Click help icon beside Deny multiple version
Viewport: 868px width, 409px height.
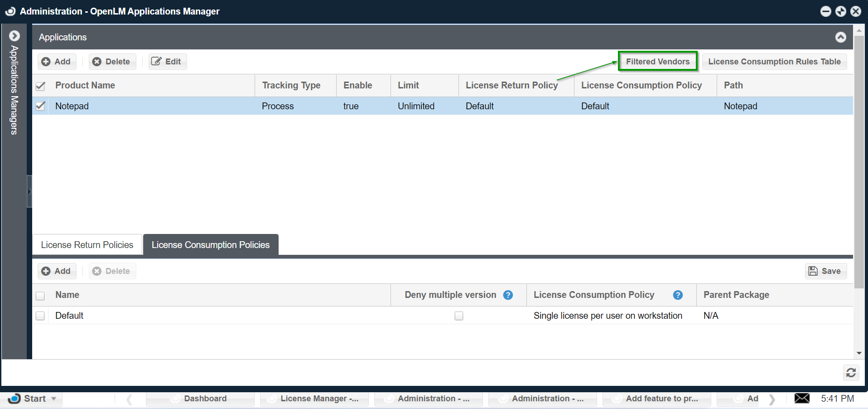pos(508,295)
